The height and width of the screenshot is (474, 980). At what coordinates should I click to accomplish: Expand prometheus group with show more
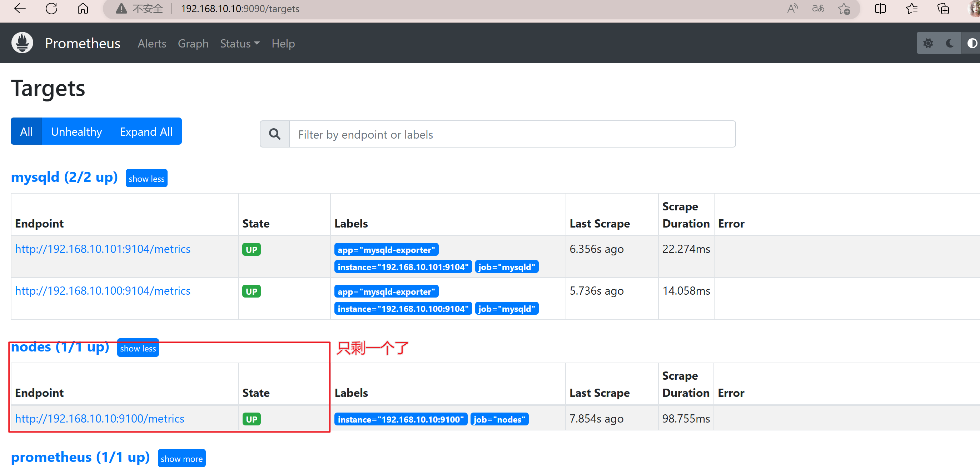tap(181, 458)
